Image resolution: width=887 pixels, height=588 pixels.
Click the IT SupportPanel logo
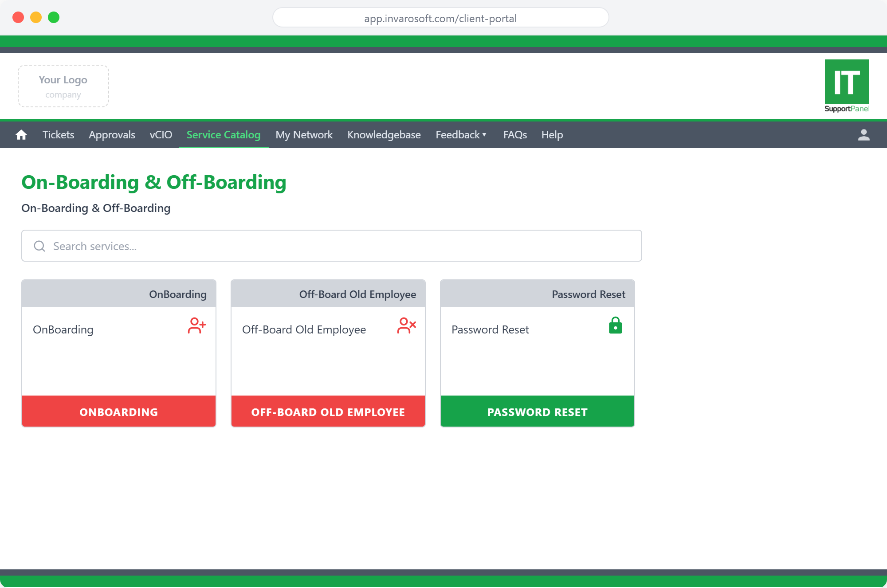click(847, 86)
